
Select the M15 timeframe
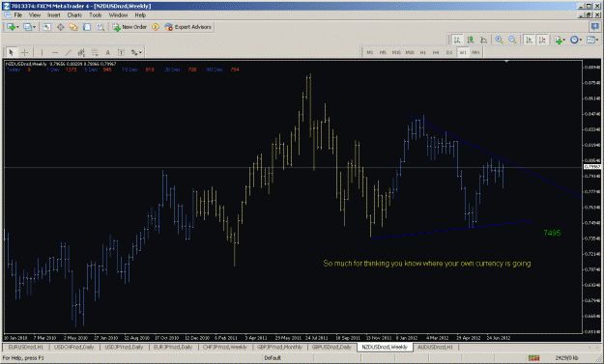click(396, 52)
